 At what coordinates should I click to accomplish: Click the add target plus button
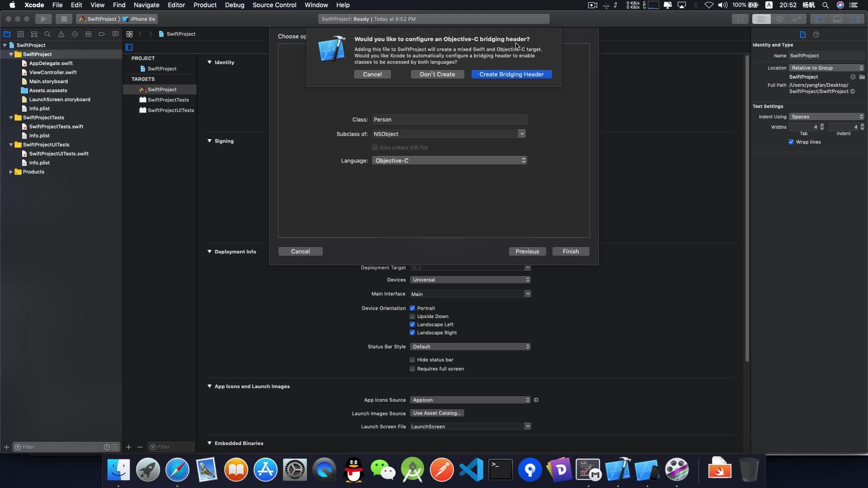[x=128, y=447]
